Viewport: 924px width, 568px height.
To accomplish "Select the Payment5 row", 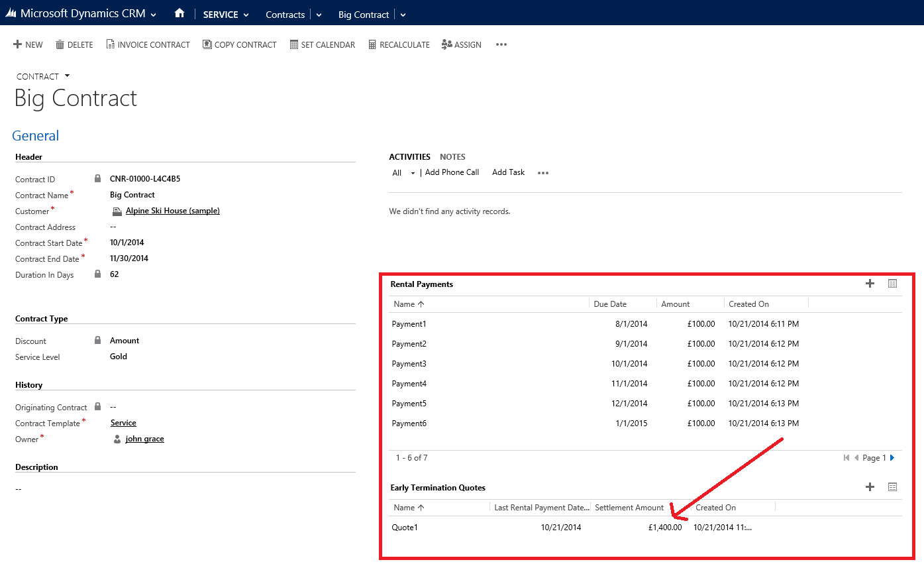I will click(645, 404).
